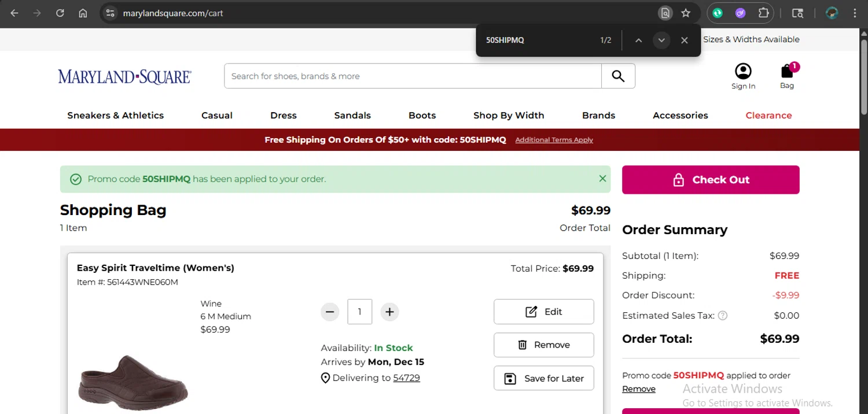This screenshot has width=868, height=414.
Task: Open Sign In account icon
Action: (743, 76)
